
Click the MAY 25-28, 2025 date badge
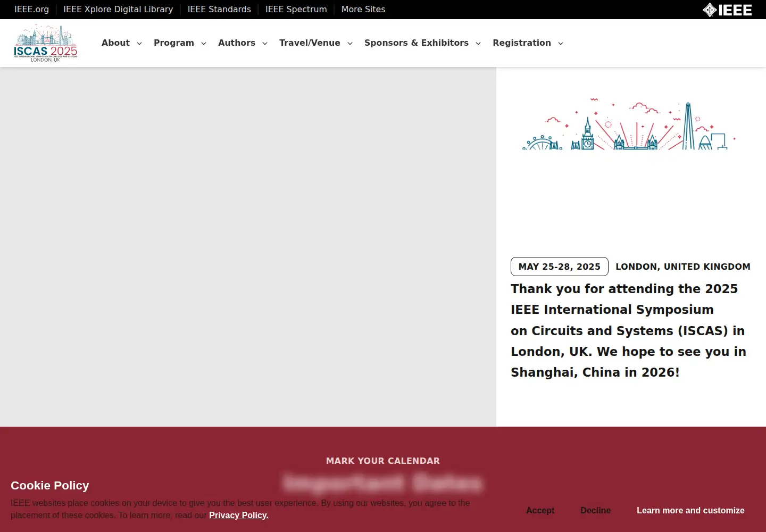coord(560,267)
